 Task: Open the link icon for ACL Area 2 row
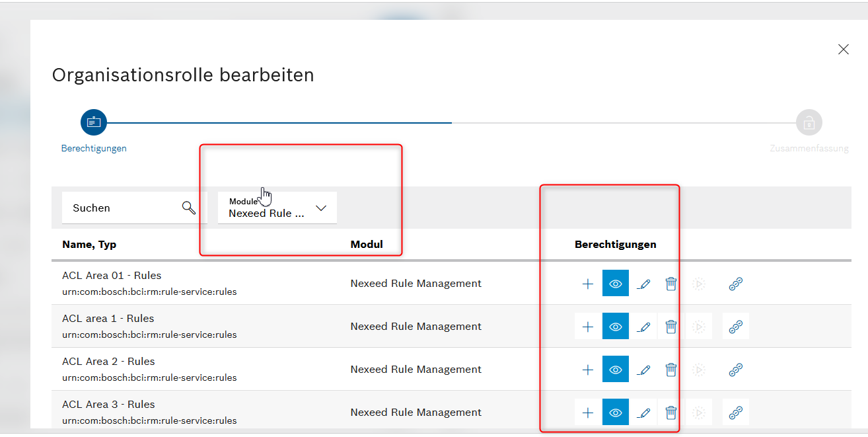[x=735, y=369]
